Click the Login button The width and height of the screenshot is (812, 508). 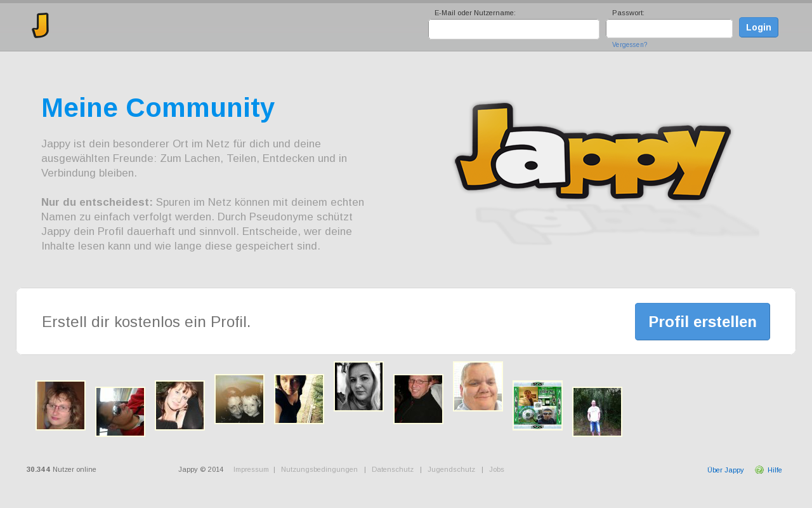pyautogui.click(x=759, y=27)
